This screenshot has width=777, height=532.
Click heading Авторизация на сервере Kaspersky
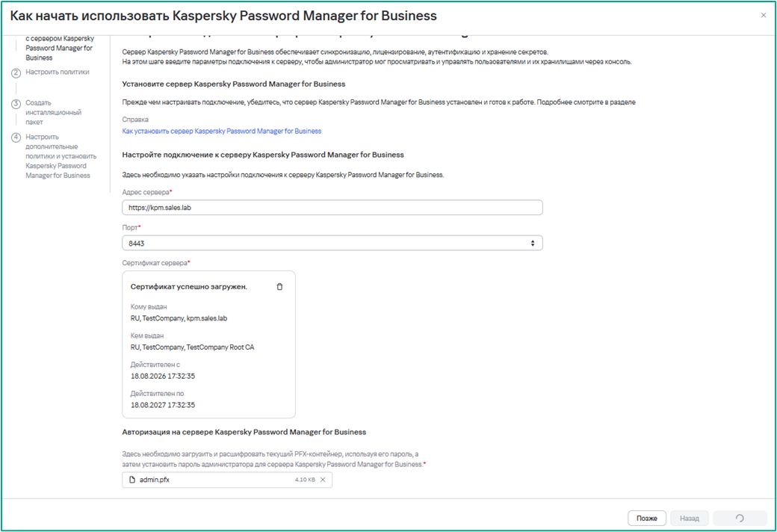click(244, 432)
